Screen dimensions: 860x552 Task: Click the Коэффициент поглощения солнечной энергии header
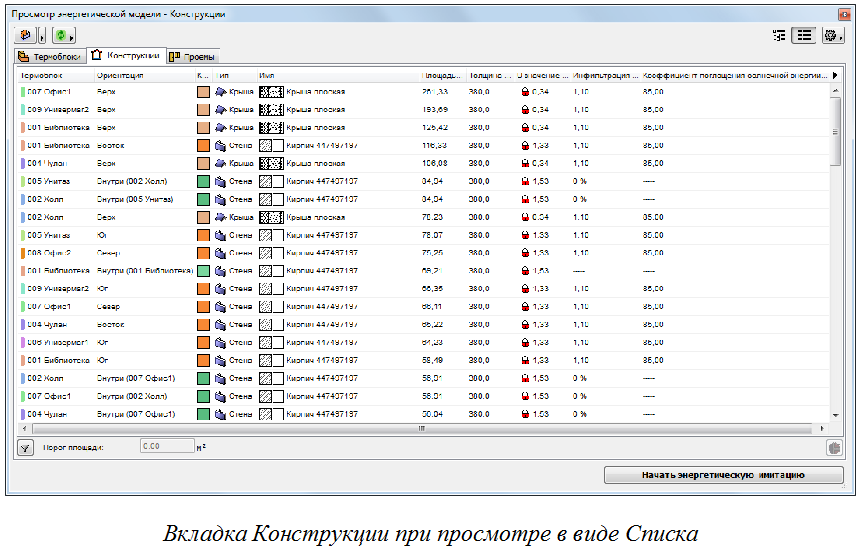click(735, 75)
